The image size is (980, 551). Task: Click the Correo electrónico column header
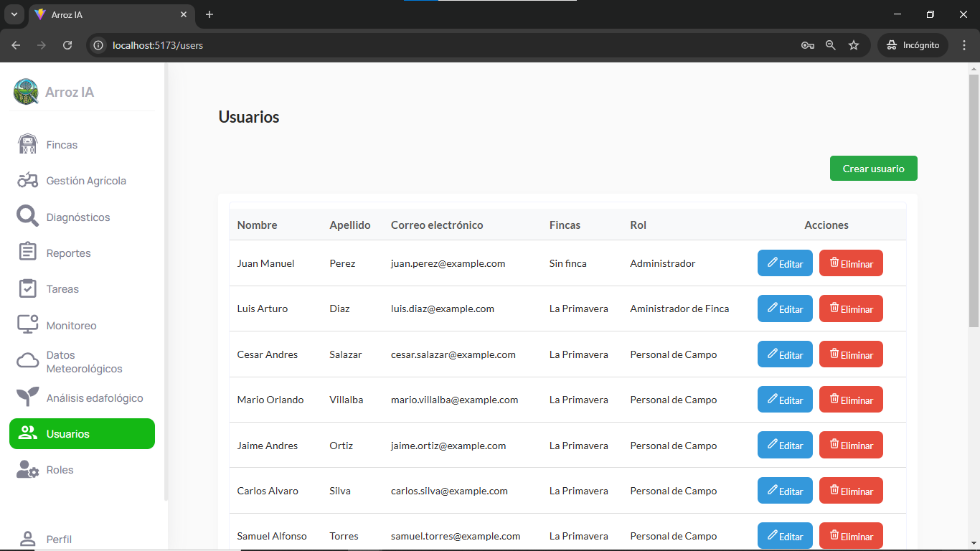coord(437,225)
